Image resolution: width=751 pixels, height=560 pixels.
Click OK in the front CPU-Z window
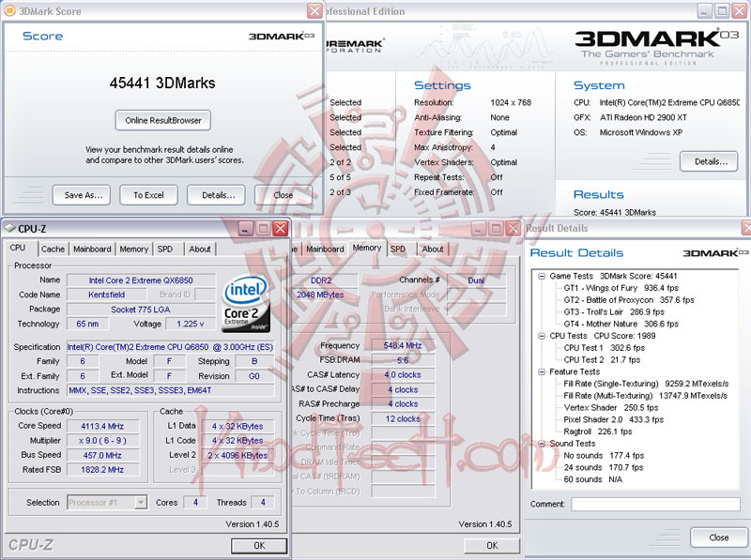(x=259, y=546)
